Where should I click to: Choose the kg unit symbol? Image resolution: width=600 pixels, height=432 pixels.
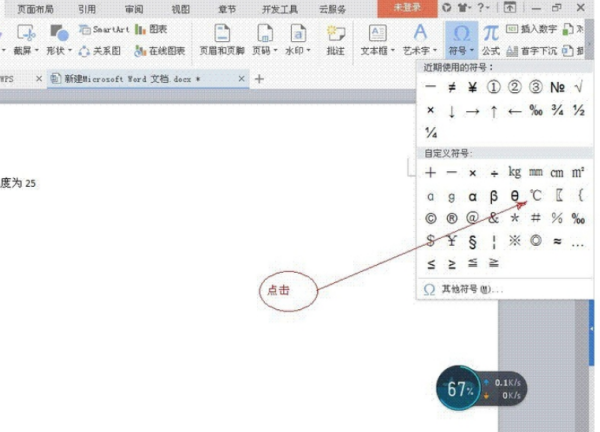(515, 172)
